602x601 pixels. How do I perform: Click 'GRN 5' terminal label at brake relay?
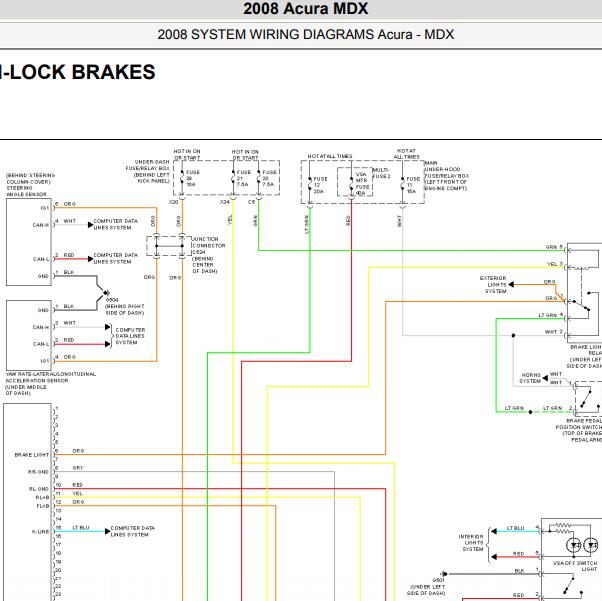554,247
